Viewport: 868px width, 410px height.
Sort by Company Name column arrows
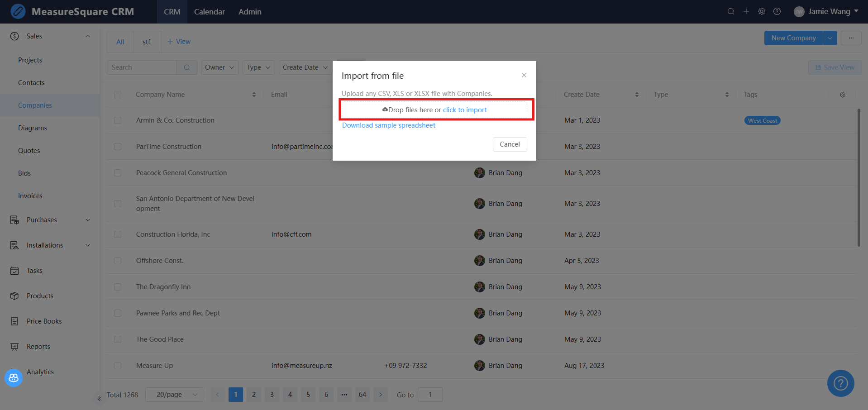(254, 95)
